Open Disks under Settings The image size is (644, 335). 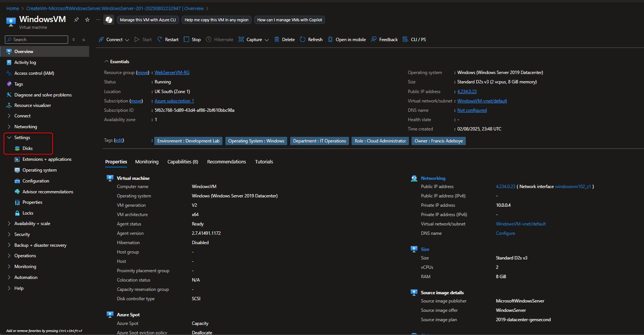[x=27, y=148]
